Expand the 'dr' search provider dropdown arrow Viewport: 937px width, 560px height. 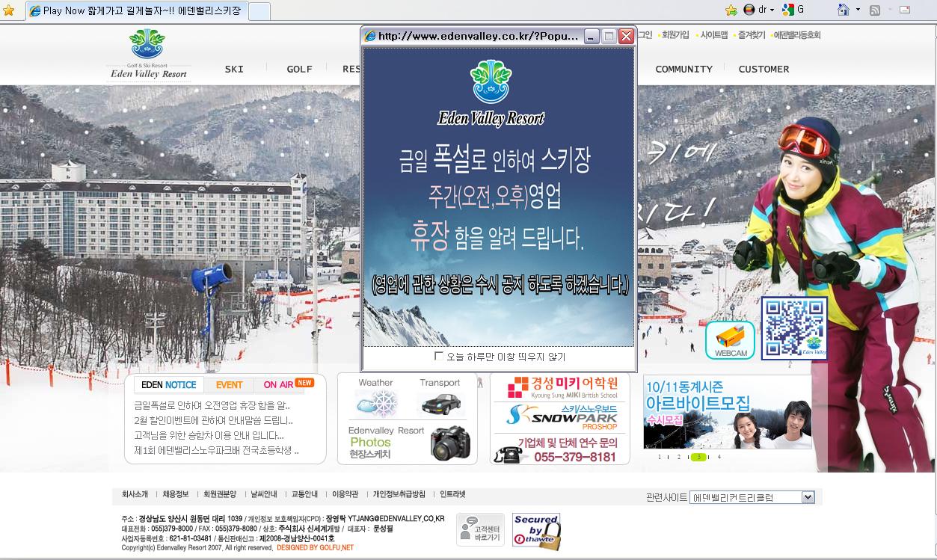[772, 10]
